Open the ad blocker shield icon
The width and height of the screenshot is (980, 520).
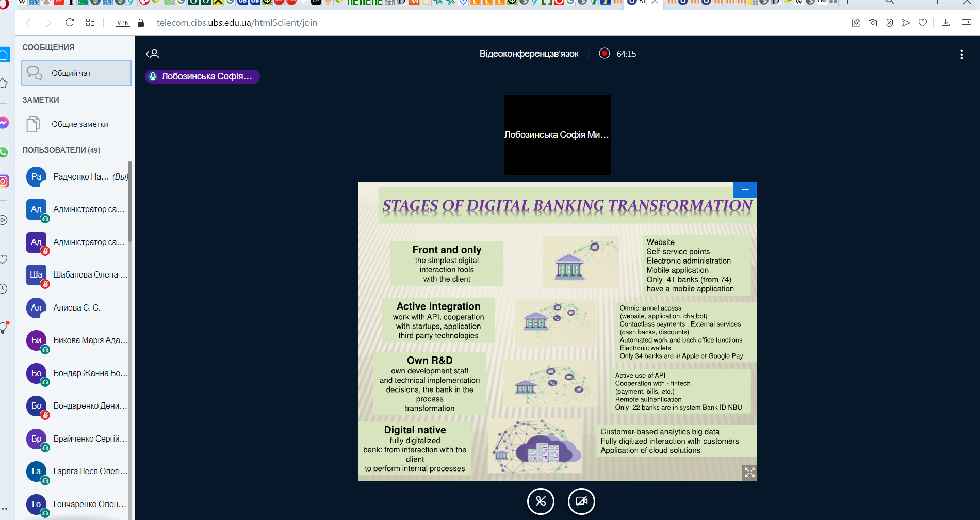(889, 23)
